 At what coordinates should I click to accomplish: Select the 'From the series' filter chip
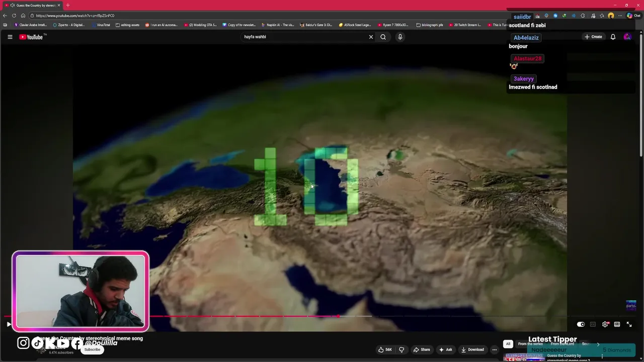(530, 344)
